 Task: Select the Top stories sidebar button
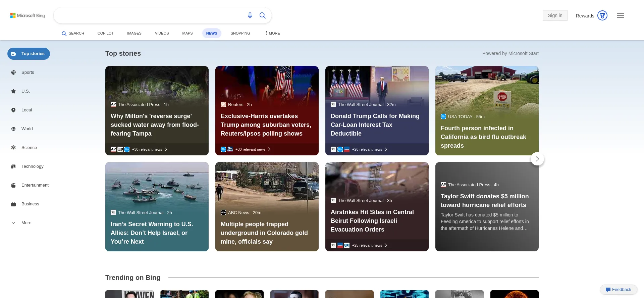point(29,54)
